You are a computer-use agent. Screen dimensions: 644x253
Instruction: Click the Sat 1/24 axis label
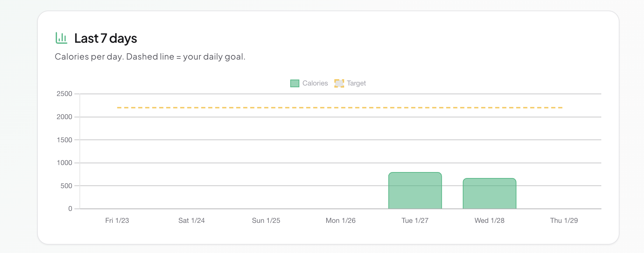(191, 220)
